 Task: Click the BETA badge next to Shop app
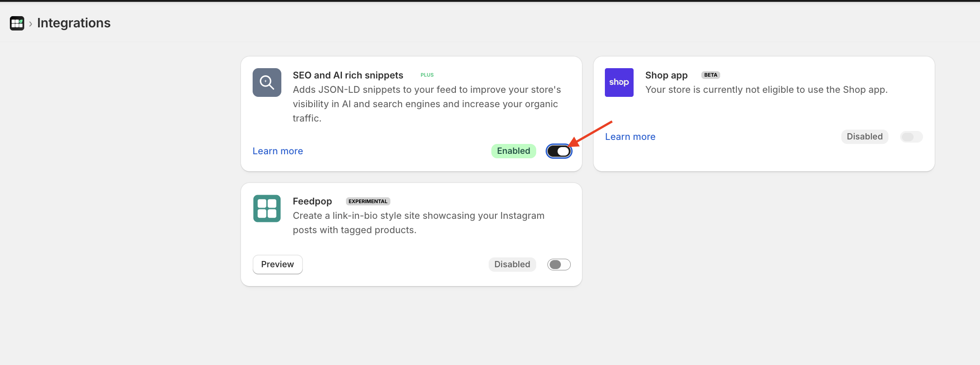(710, 75)
